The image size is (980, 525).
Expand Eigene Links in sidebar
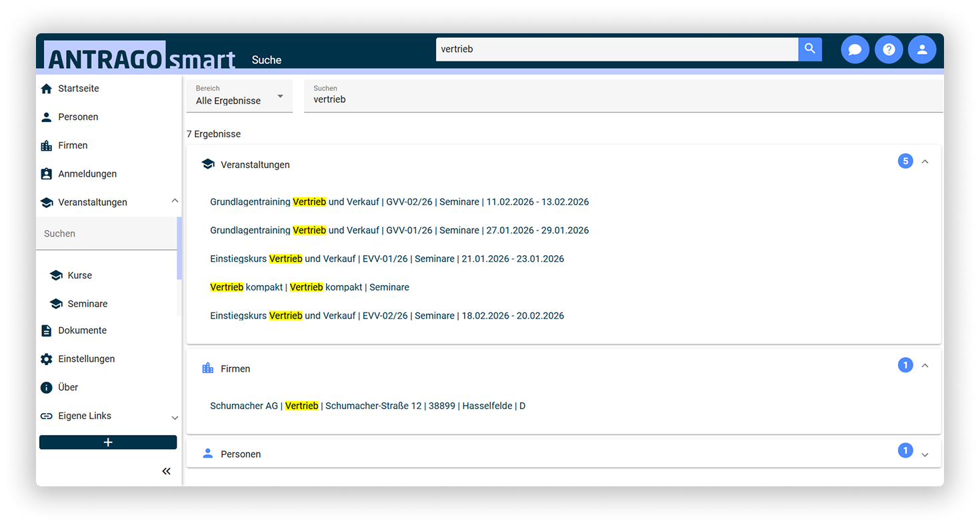(x=175, y=418)
